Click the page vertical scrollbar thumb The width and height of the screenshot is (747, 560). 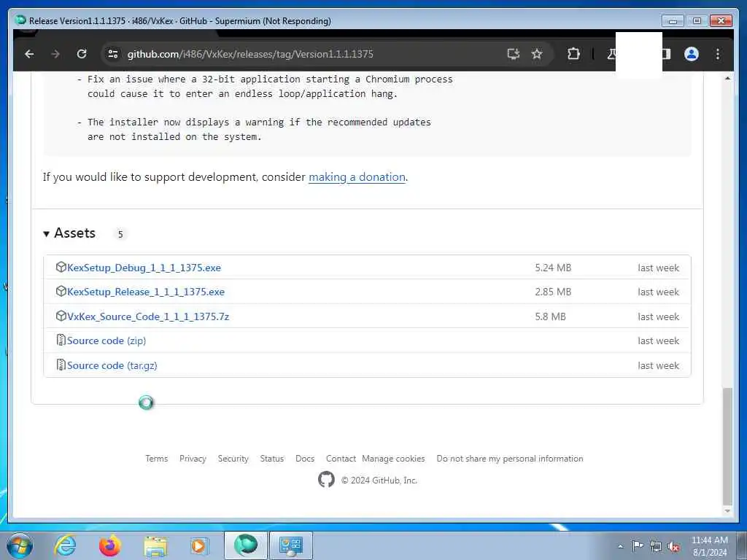click(727, 446)
